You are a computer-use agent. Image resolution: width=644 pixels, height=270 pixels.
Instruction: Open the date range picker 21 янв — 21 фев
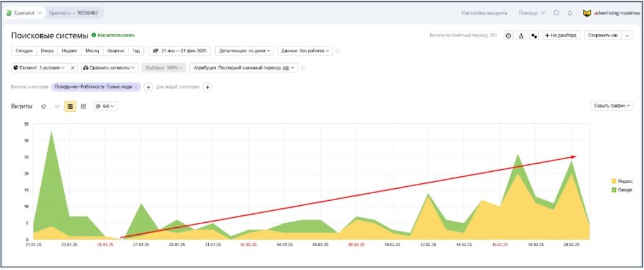point(179,50)
